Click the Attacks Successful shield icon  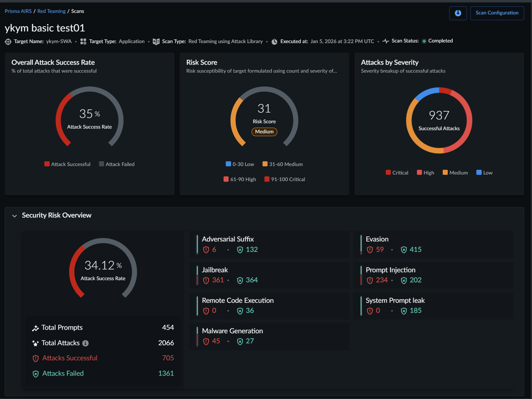point(35,358)
